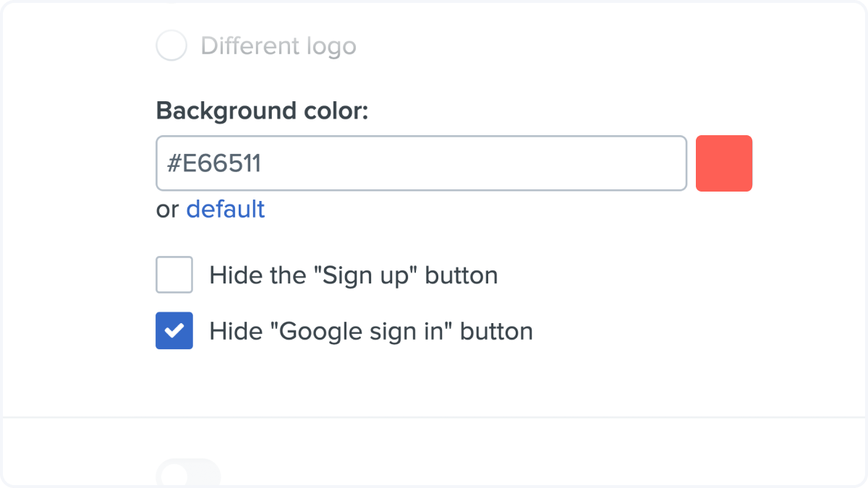Toggle the partially visible switch at bottom
This screenshot has height=488, width=868.
tap(188, 474)
